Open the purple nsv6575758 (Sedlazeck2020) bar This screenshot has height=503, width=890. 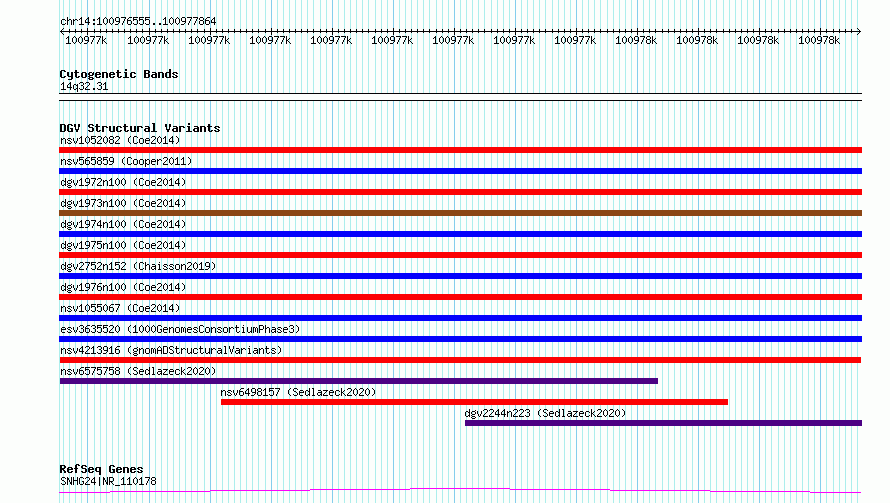click(359, 381)
